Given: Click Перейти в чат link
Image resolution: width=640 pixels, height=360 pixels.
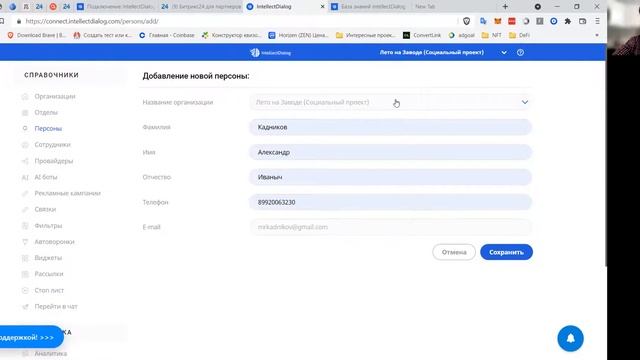Looking at the screenshot, I should 56,307.
